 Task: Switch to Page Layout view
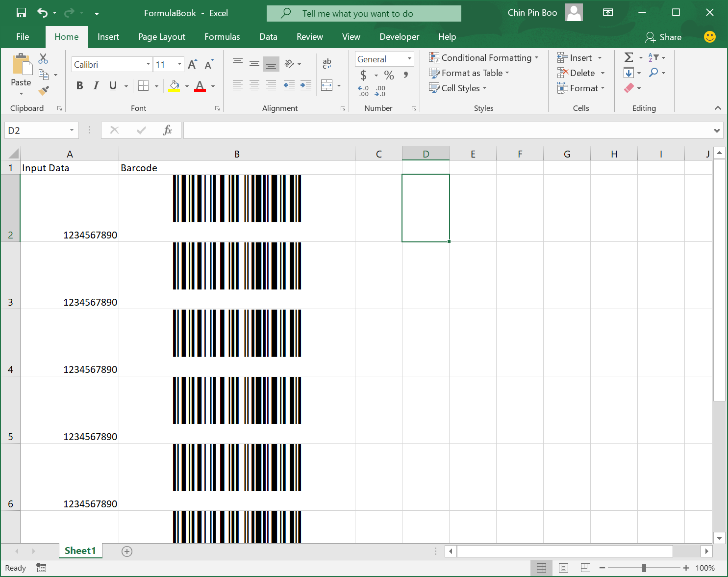click(563, 568)
